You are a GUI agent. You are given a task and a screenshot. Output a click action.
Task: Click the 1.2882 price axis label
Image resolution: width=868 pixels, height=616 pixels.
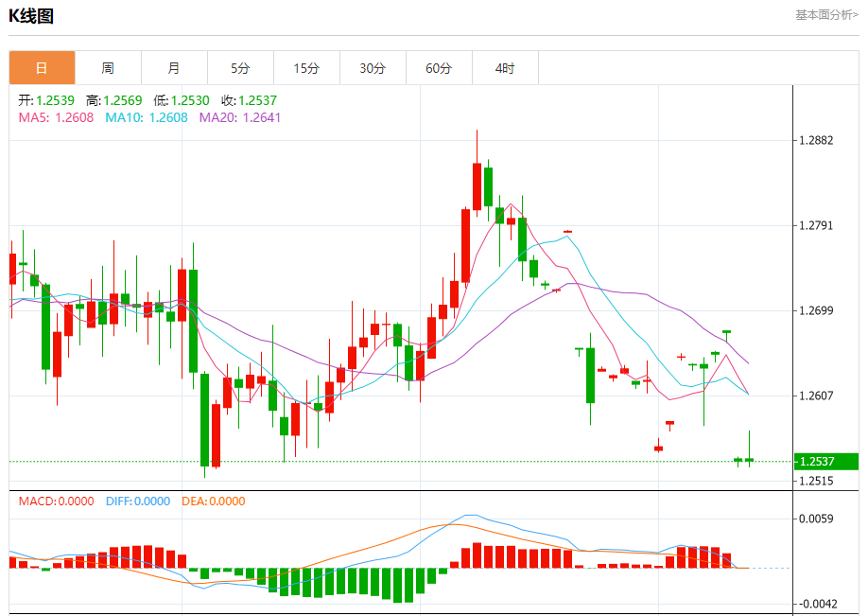(816, 140)
